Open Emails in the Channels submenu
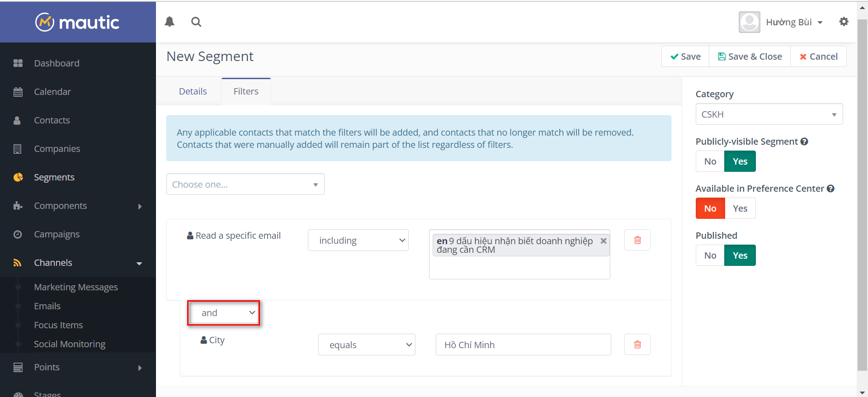 (47, 306)
